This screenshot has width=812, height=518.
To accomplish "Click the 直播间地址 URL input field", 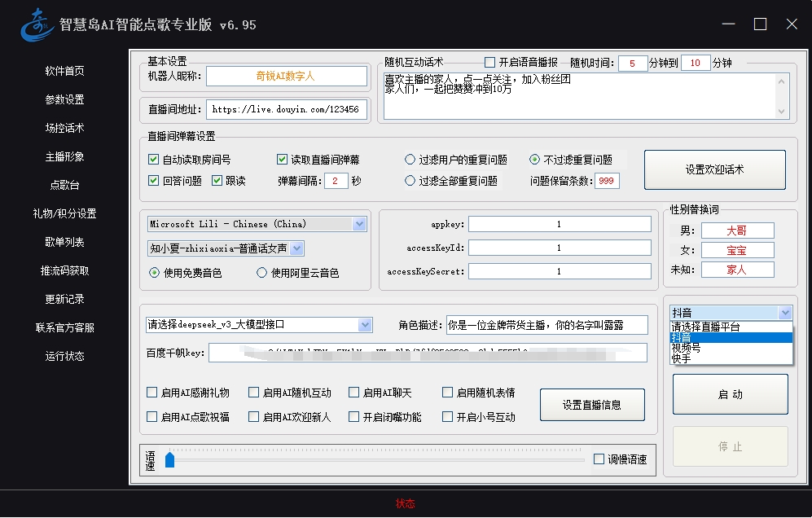I will point(287,109).
